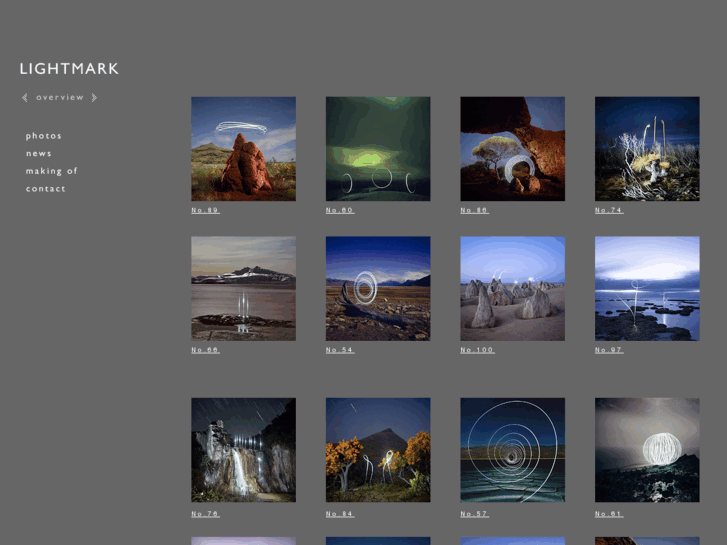The height and width of the screenshot is (545, 727).
Task: Select the contact menu link
Action: click(x=46, y=189)
